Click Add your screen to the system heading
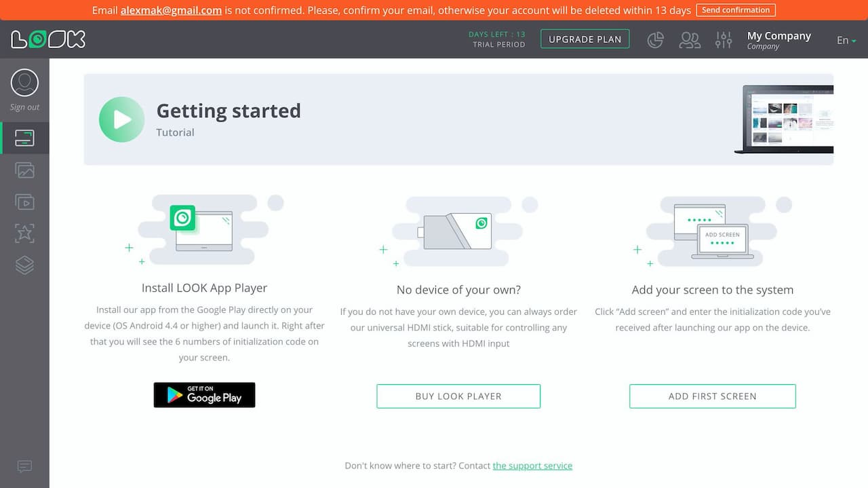The width and height of the screenshot is (868, 488). click(713, 290)
